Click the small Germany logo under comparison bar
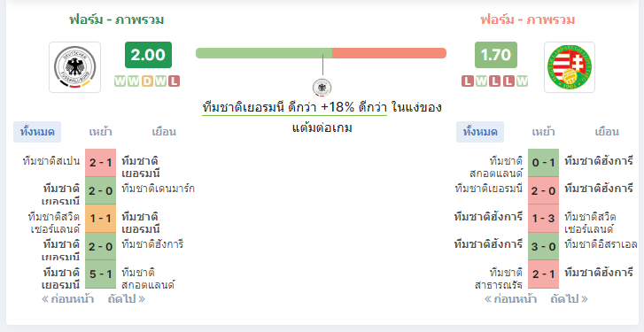This screenshot has width=644, height=332. click(322, 88)
